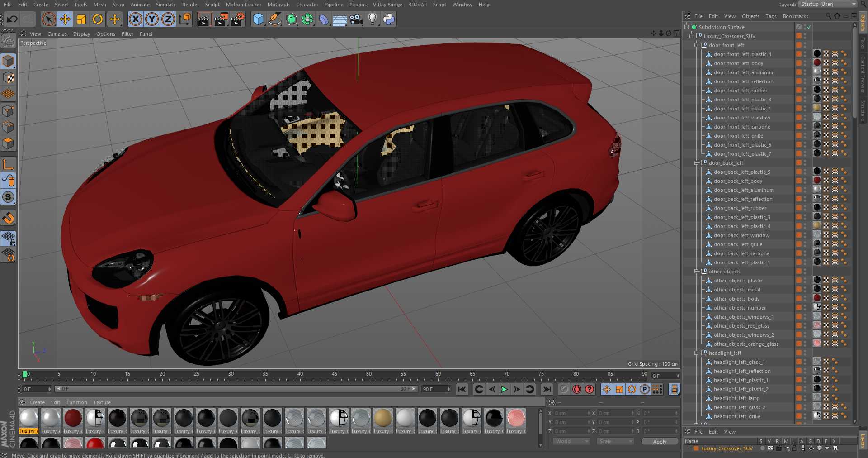Click Make Editable icon in left toolbar
Screen dimensions: 868x458
point(8,41)
